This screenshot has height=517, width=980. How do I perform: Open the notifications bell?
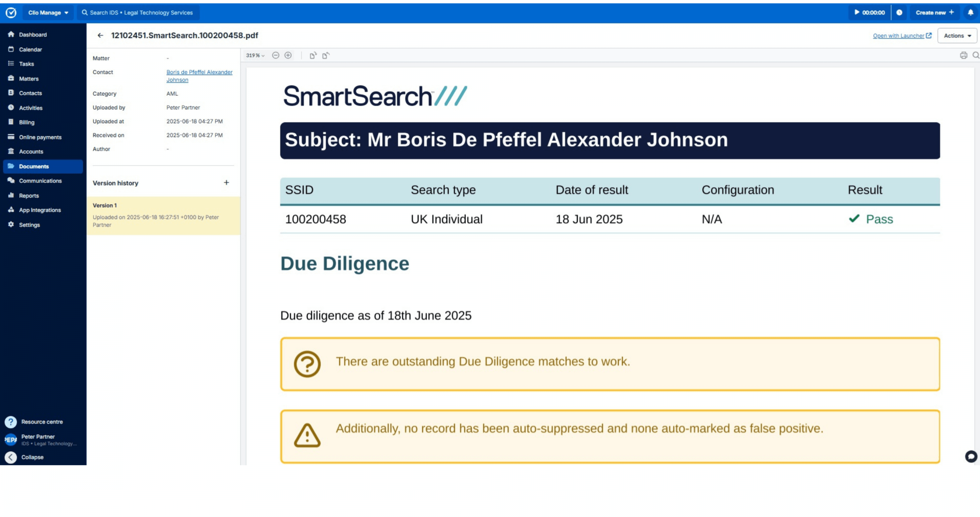[x=970, y=13]
